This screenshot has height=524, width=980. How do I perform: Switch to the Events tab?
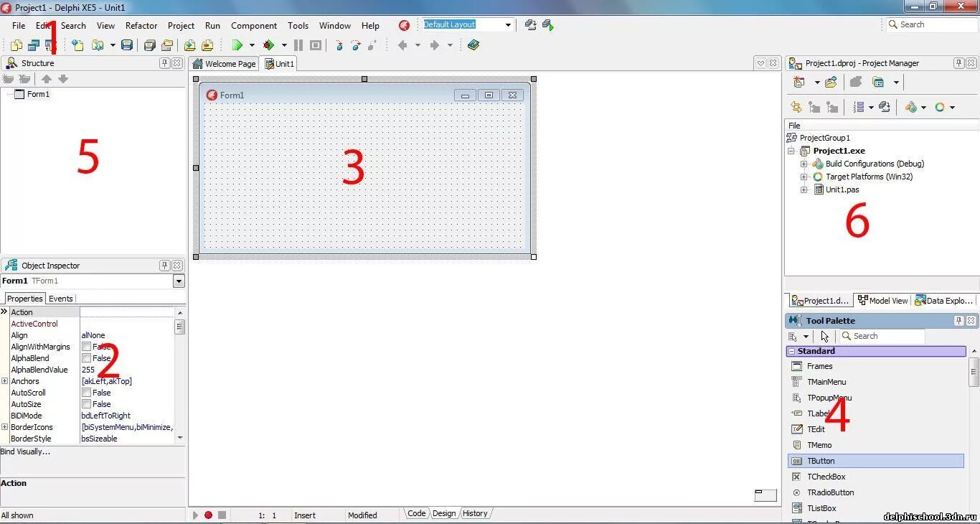(60, 299)
